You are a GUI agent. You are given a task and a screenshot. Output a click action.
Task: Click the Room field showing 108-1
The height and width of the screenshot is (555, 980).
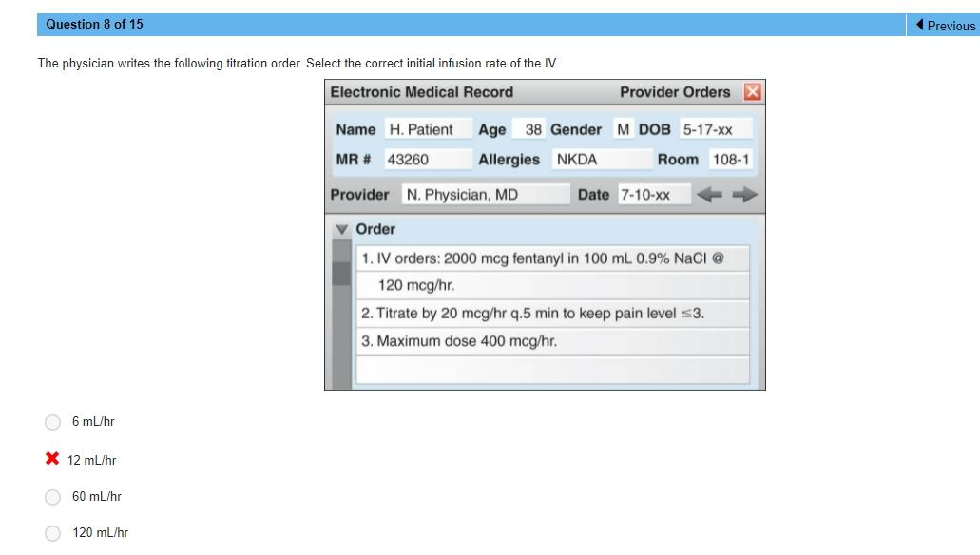coord(727,159)
